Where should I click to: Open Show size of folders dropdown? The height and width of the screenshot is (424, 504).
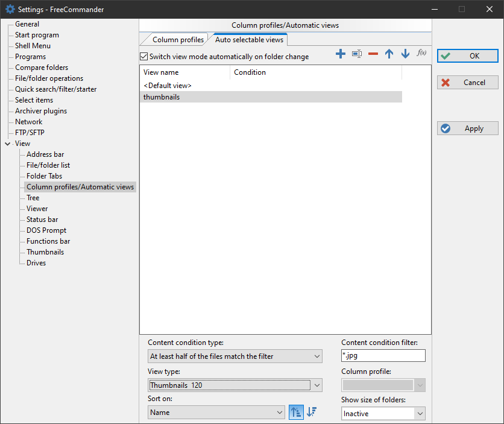383,414
